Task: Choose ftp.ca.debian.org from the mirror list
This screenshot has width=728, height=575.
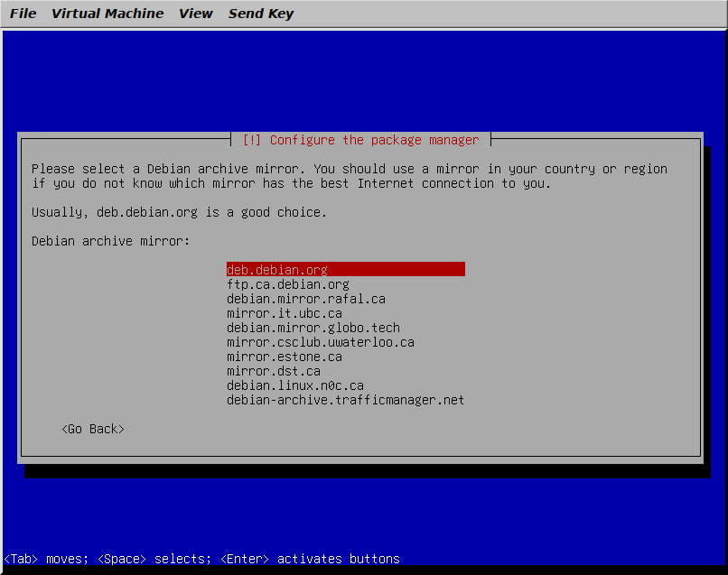Action: coord(287,284)
